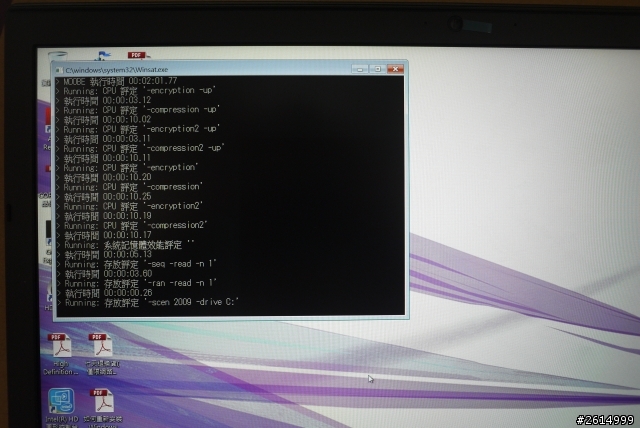Open the PDF icon right of High Definition
Screen dimensions: 640x428
click(102, 353)
